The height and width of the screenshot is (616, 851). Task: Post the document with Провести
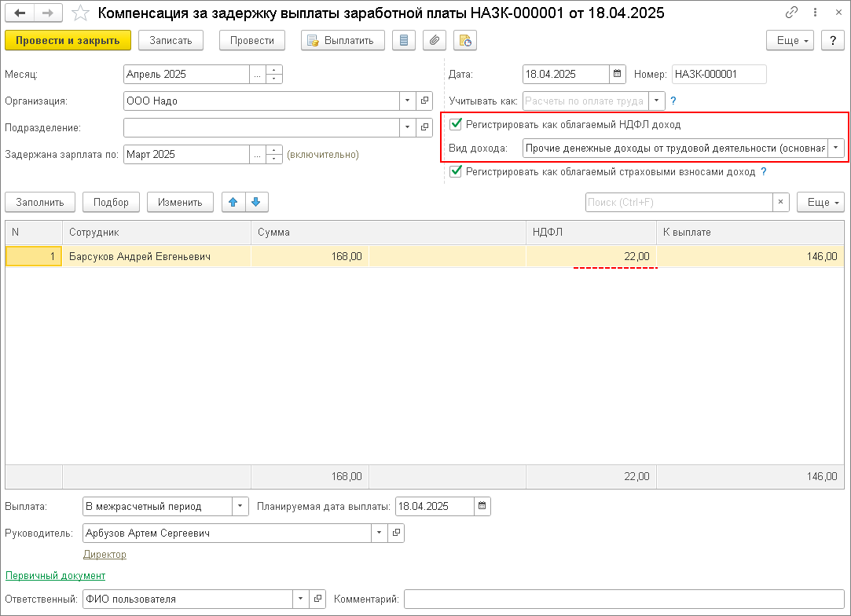(x=251, y=40)
